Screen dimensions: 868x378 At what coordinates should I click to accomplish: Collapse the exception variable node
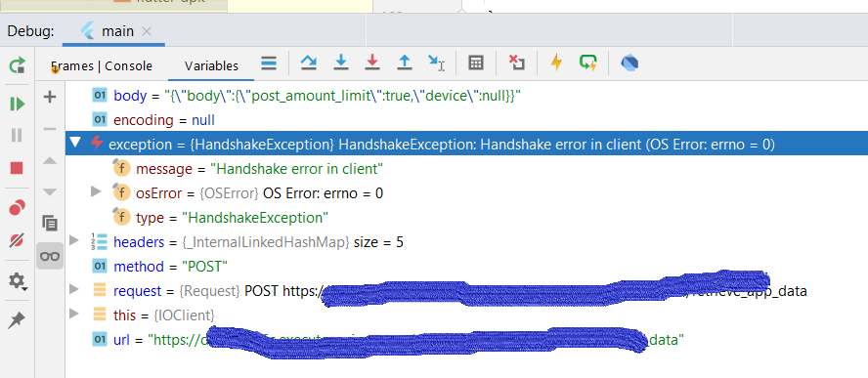tap(76, 144)
